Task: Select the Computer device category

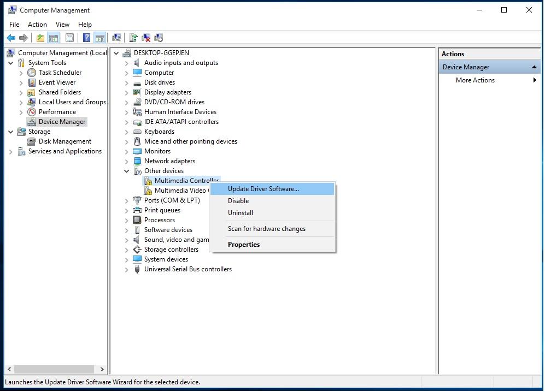Action: click(x=159, y=73)
